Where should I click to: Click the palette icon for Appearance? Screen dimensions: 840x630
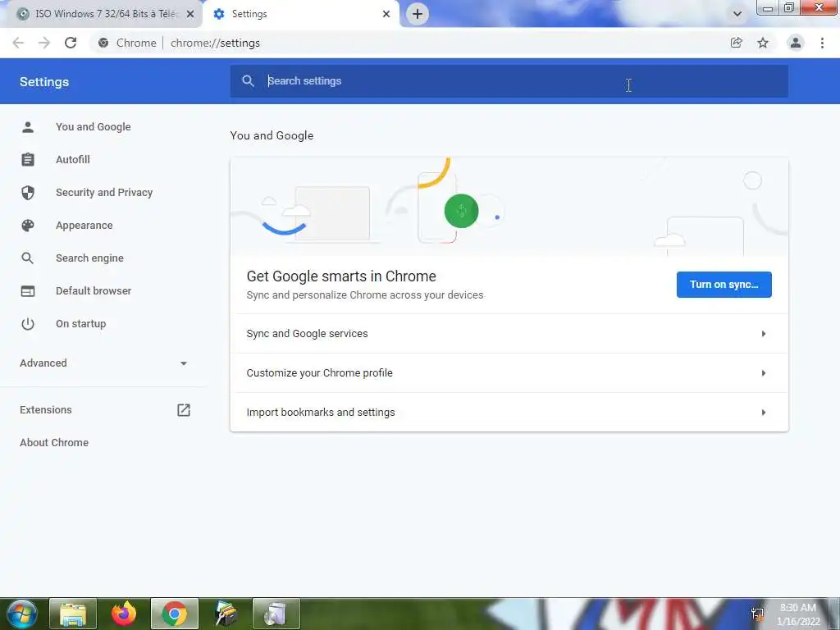coord(28,226)
